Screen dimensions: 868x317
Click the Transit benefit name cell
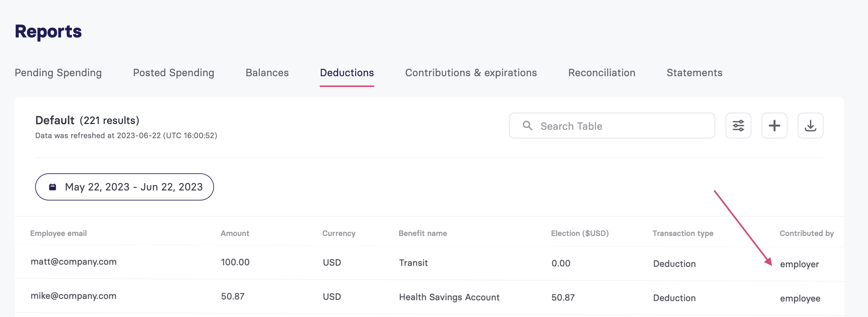click(x=414, y=263)
